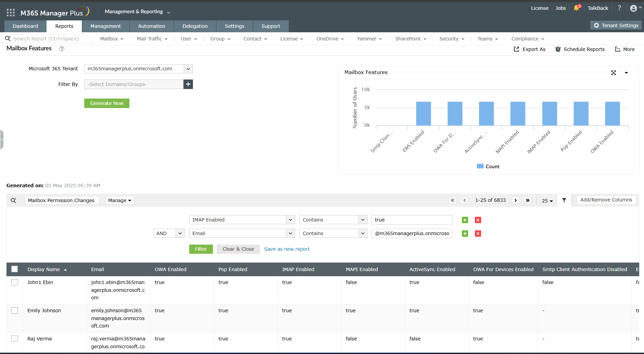Viewport: 644px width, 354px height.
Task: Open the table search magnifier icon
Action: pos(14,200)
